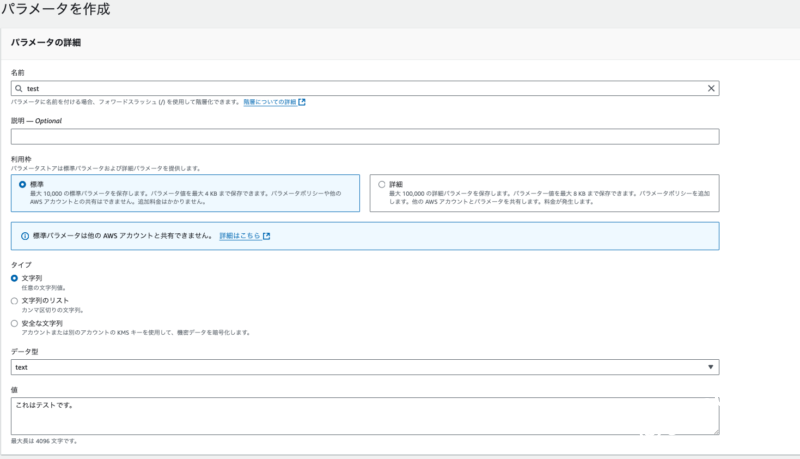
Task: Click the 標準 tier card description text
Action: pos(190,197)
